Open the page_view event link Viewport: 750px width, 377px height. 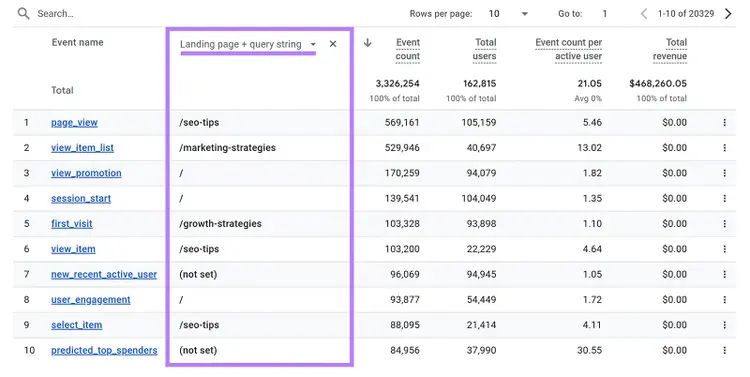click(74, 122)
